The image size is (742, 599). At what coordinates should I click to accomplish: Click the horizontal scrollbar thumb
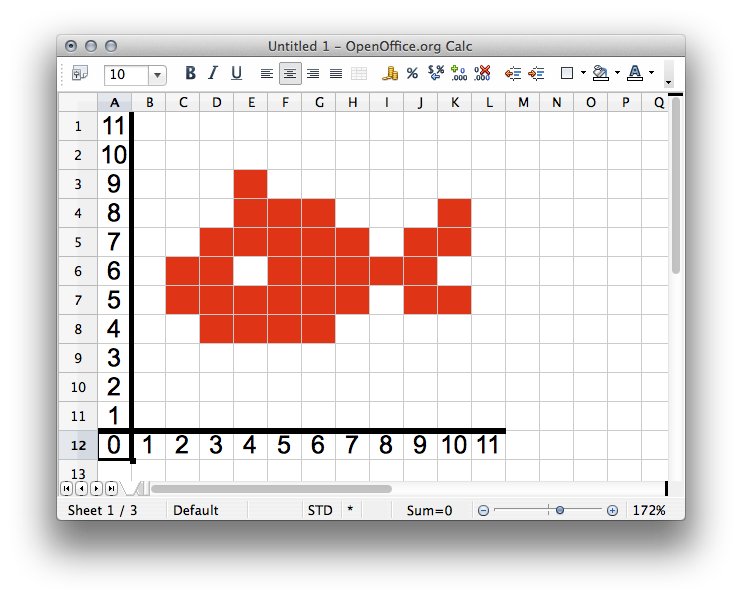click(271, 489)
